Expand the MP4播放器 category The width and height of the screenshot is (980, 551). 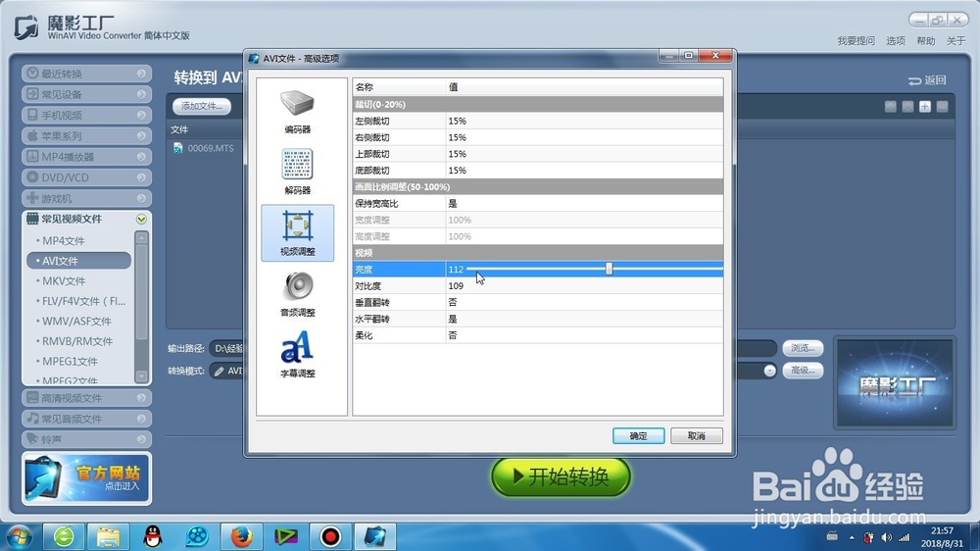(x=87, y=156)
